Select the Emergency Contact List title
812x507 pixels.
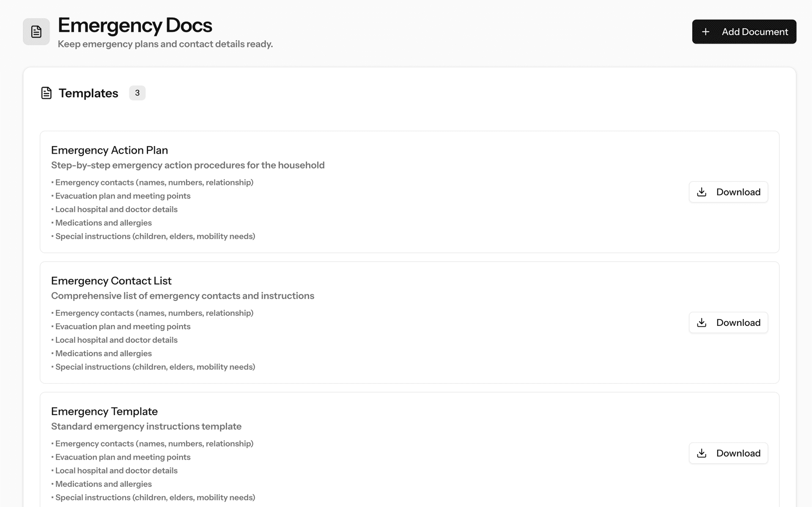tap(111, 281)
